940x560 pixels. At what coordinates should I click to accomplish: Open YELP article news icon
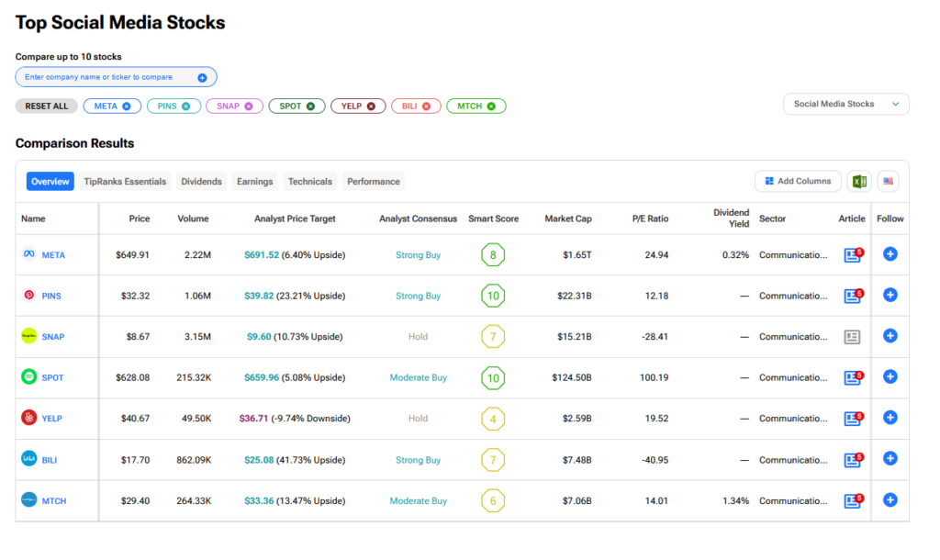[x=853, y=418]
